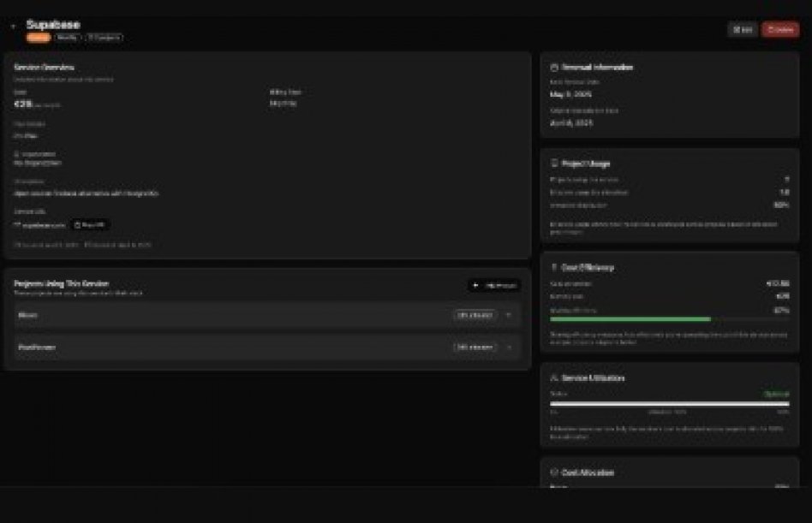
Task: Click the Add Project button
Action: pyautogui.click(x=494, y=286)
